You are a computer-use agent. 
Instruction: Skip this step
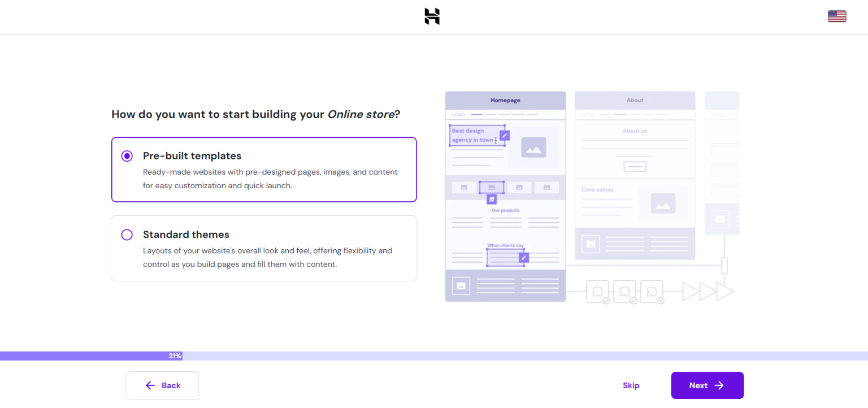click(x=631, y=385)
